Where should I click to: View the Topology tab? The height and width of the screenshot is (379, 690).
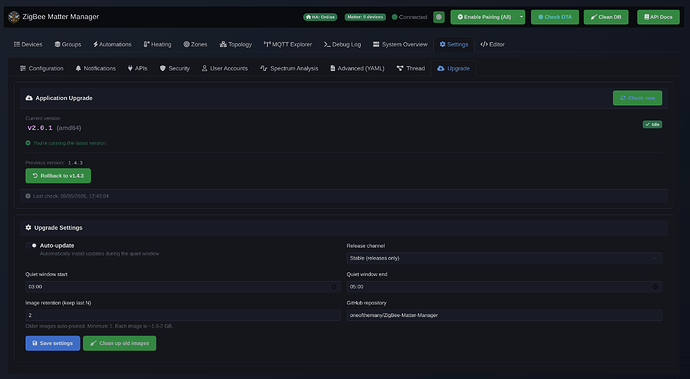(235, 44)
